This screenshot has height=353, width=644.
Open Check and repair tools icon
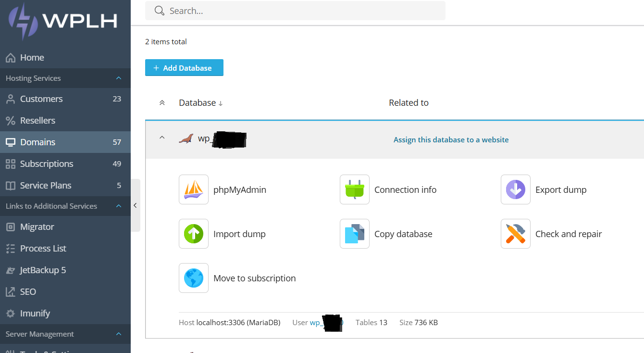(516, 234)
